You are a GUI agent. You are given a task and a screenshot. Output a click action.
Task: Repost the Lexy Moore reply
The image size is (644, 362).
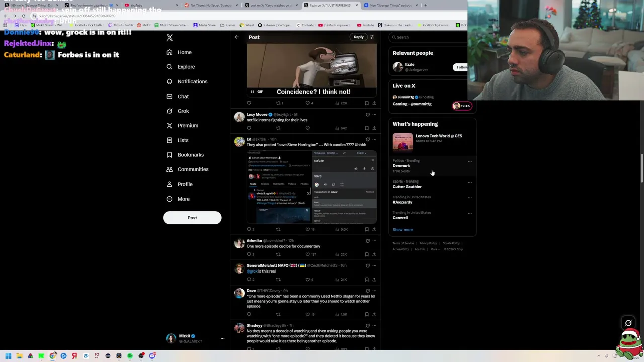(278, 128)
